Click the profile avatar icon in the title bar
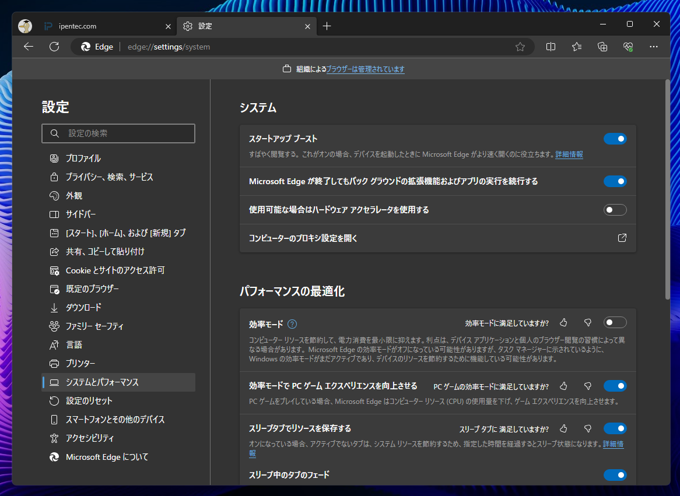The image size is (680, 496). [x=25, y=26]
